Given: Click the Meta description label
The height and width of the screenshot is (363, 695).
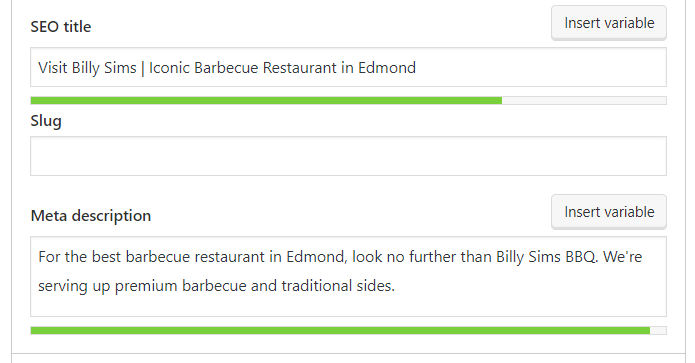Looking at the screenshot, I should coord(91,216).
